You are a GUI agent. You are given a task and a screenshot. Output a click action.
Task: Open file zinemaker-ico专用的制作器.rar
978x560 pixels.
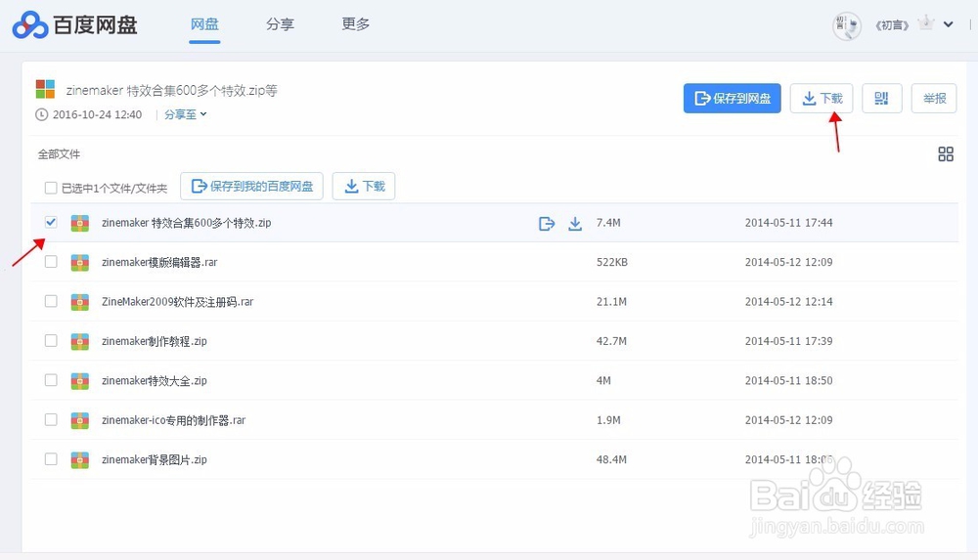click(x=174, y=420)
